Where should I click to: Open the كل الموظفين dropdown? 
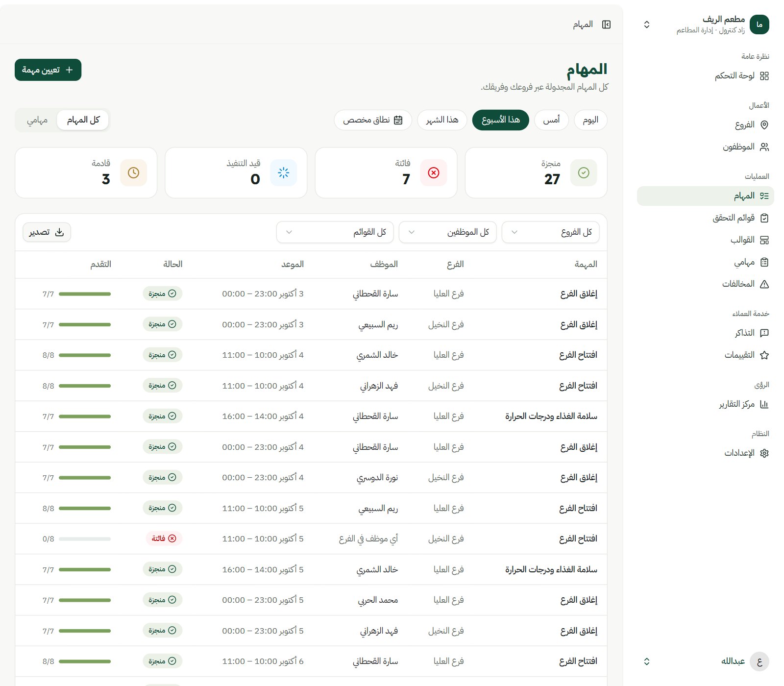[448, 232]
